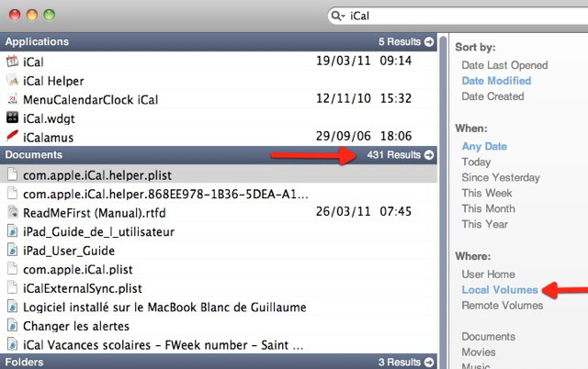Search in Remote Volumes
This screenshot has height=369, width=588.
[503, 306]
